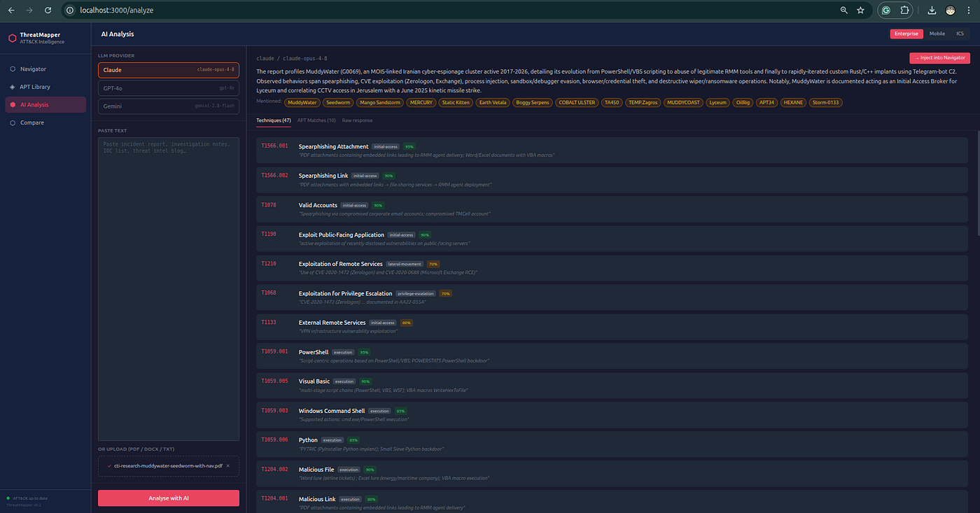
Task: Switch matrix to Enterprise
Action: [x=906, y=34]
